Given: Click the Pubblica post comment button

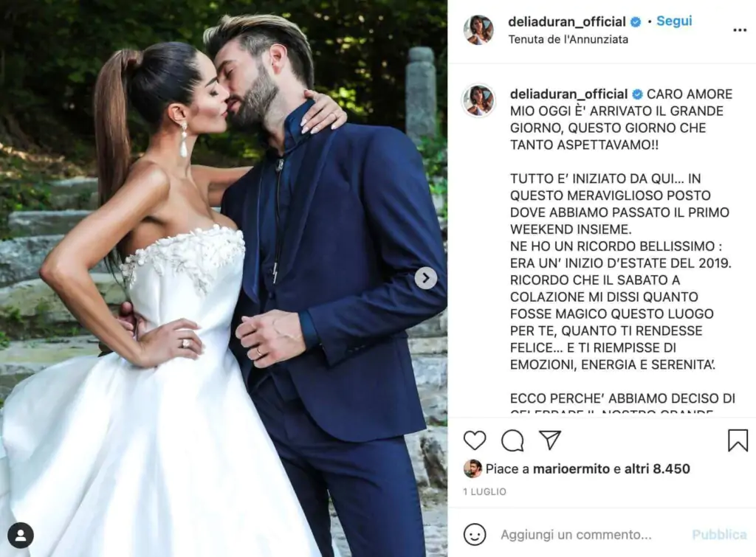Looking at the screenshot, I should [719, 535].
